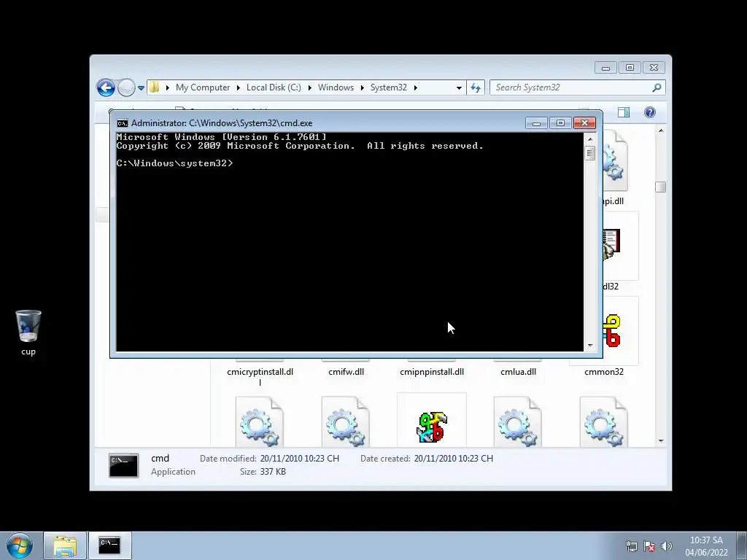
Task: Select the cmifw.dll file label
Action: pos(347,372)
